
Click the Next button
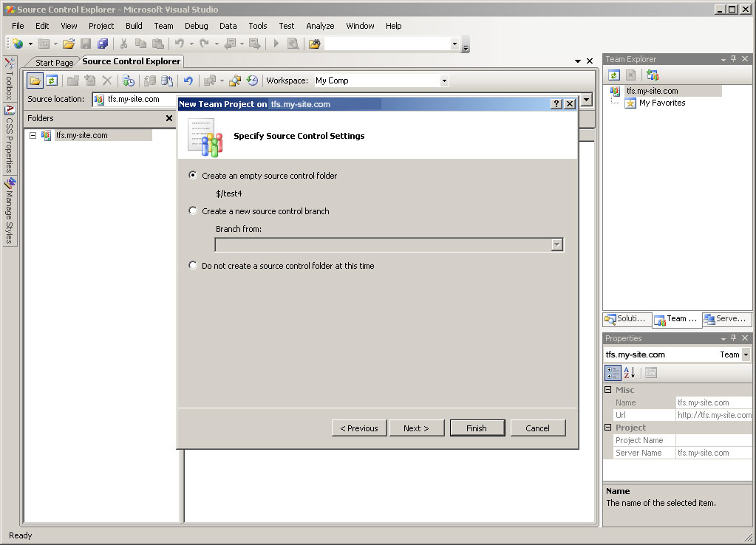(417, 428)
